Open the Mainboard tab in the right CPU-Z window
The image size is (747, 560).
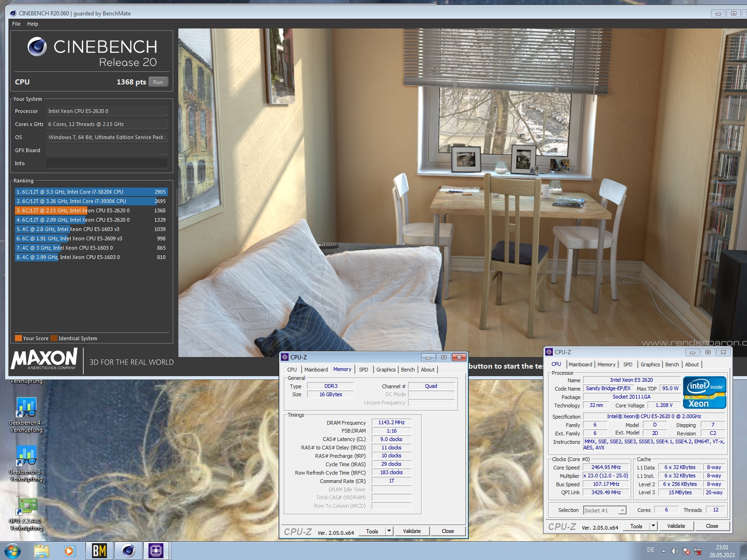[x=580, y=364]
